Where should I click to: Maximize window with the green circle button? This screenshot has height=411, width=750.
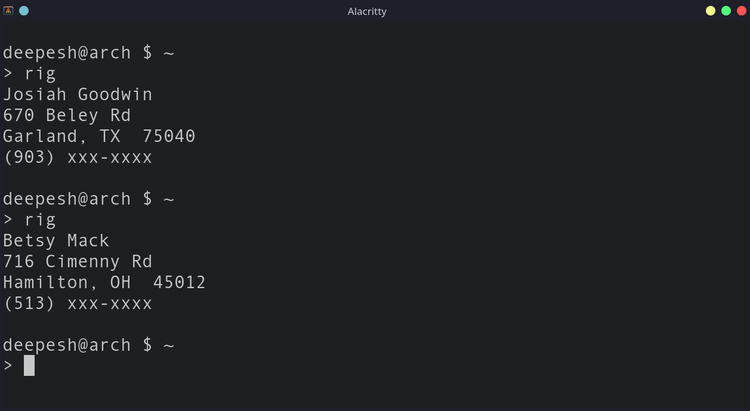(x=726, y=11)
